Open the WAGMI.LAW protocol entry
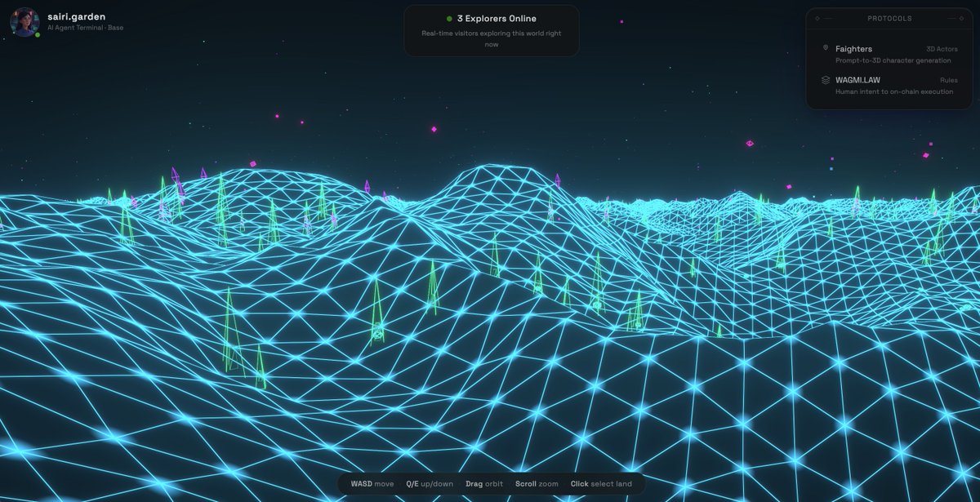Viewport: 980px width, 502px height. pyautogui.click(x=889, y=86)
